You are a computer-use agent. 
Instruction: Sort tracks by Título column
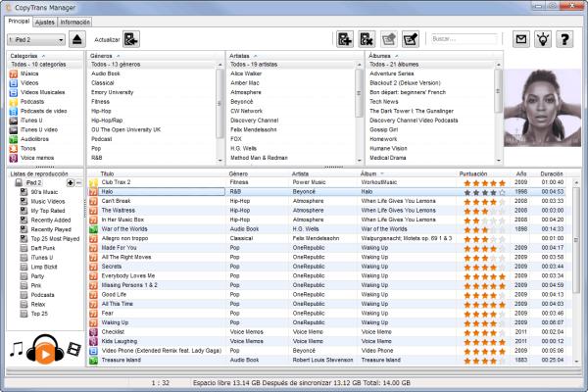tap(107, 173)
